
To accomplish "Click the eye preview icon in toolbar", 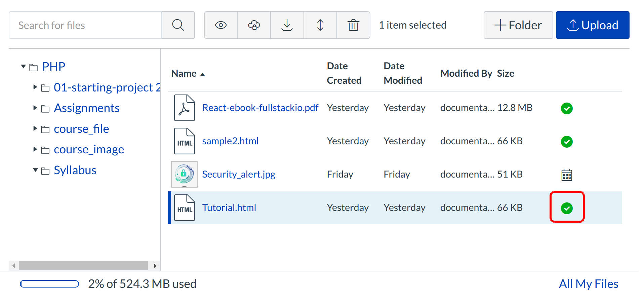I will pyautogui.click(x=221, y=25).
